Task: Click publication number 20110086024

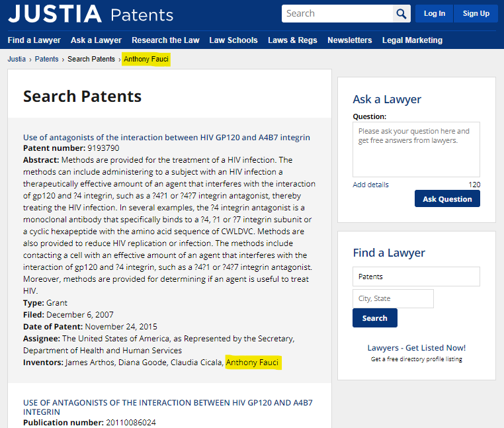Action: 131,423
